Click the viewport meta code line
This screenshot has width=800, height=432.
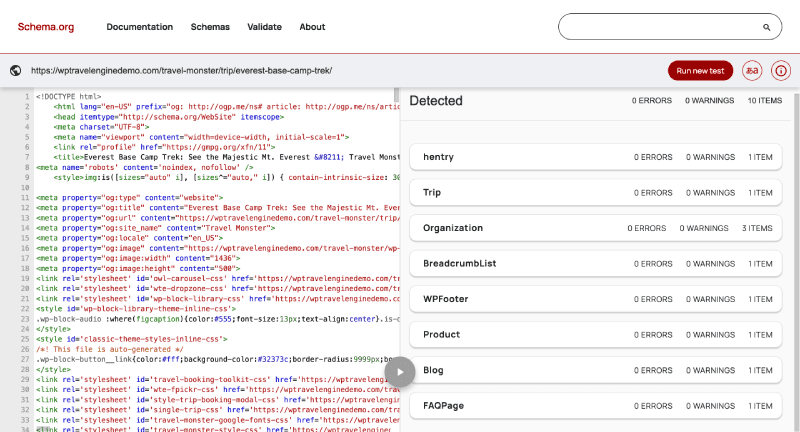coord(201,137)
